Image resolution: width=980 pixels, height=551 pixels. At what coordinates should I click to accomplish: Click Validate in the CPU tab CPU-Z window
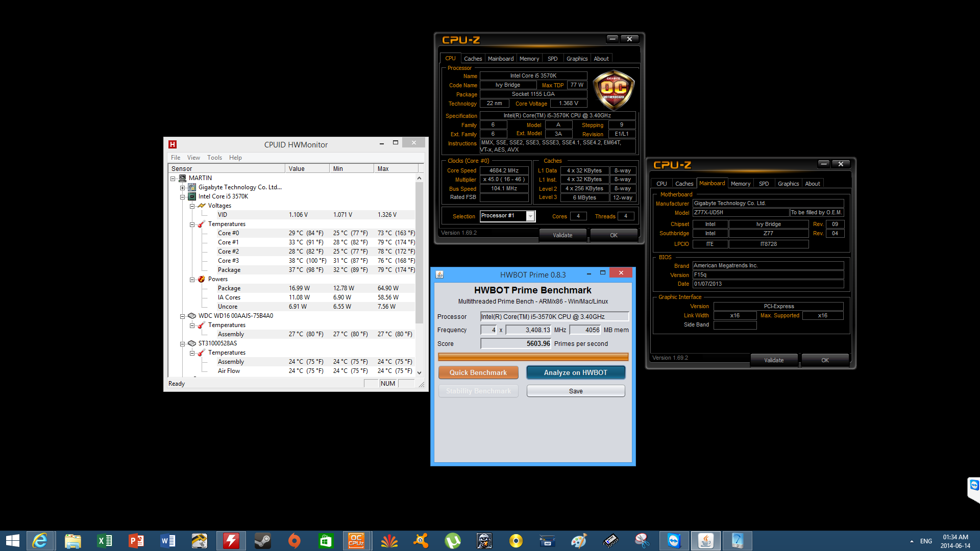(x=562, y=235)
